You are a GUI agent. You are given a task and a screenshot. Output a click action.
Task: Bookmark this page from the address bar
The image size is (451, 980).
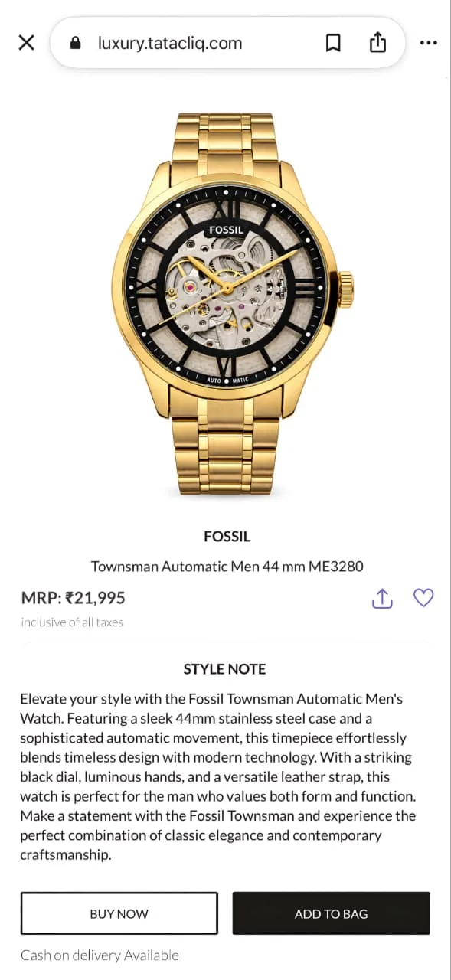[333, 43]
